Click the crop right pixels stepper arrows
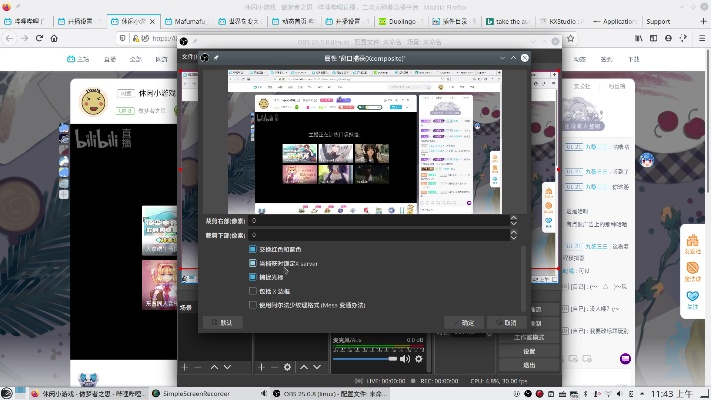 (x=514, y=220)
